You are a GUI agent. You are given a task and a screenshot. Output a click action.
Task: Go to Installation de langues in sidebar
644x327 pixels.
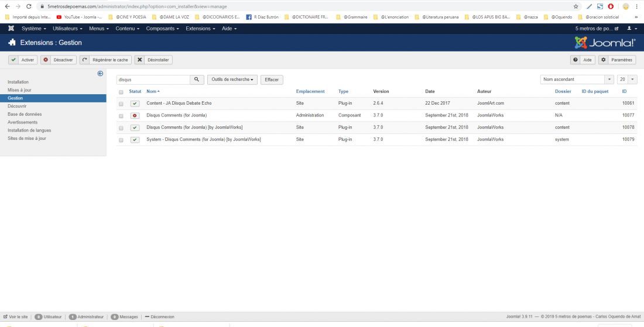click(29, 130)
